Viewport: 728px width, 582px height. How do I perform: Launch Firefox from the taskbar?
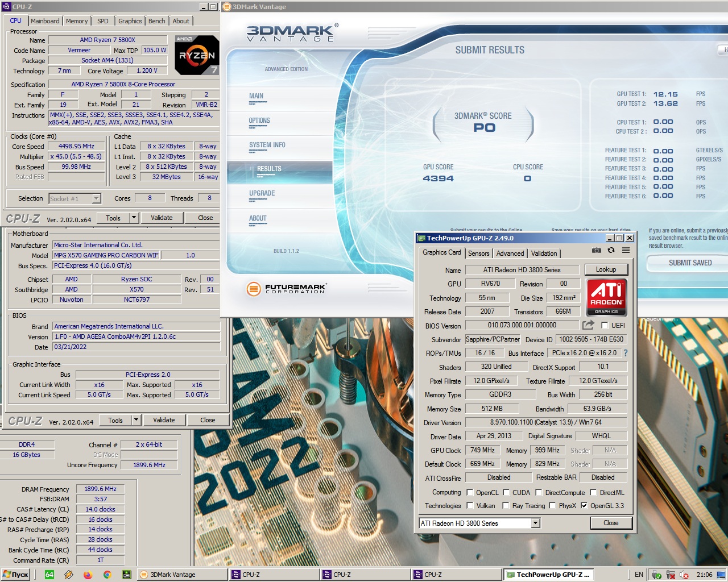click(88, 575)
